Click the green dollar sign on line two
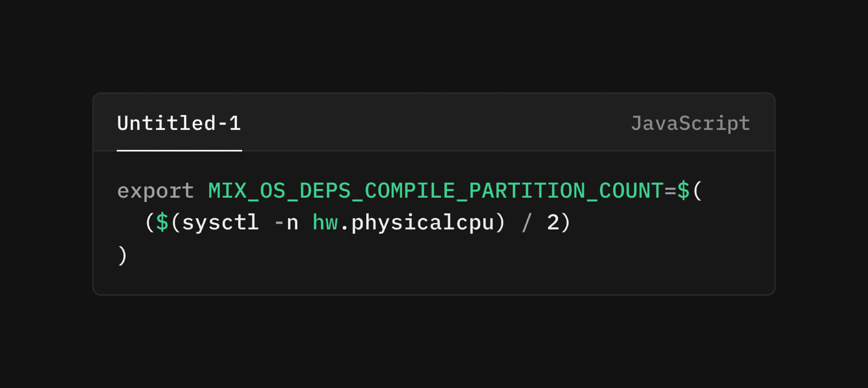Image resolution: width=868 pixels, height=388 pixels. [162, 222]
